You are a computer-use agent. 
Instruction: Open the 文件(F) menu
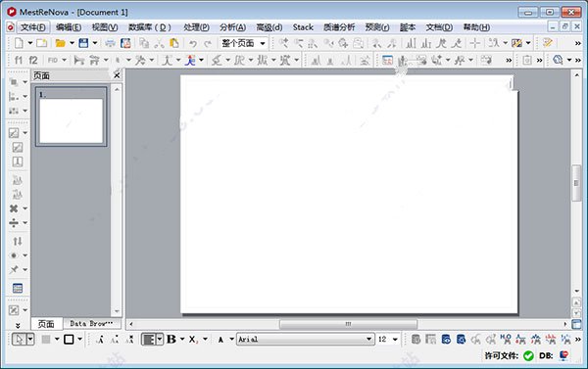[33, 27]
